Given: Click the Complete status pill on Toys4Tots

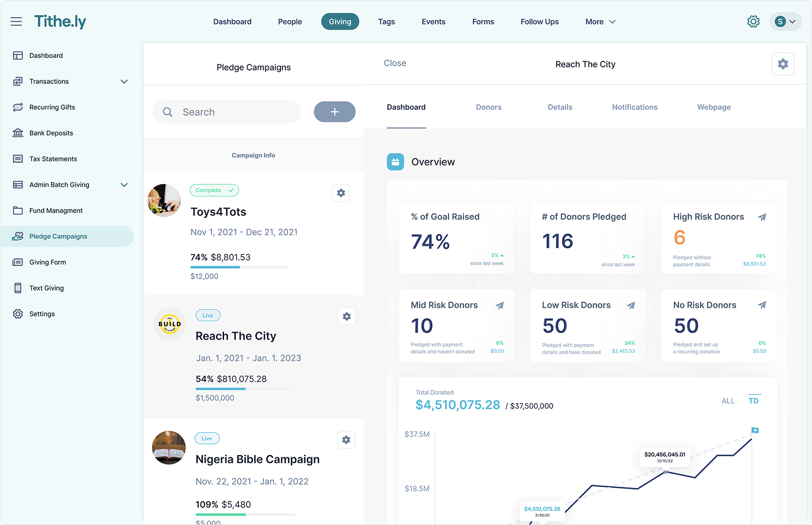Looking at the screenshot, I should tap(214, 190).
